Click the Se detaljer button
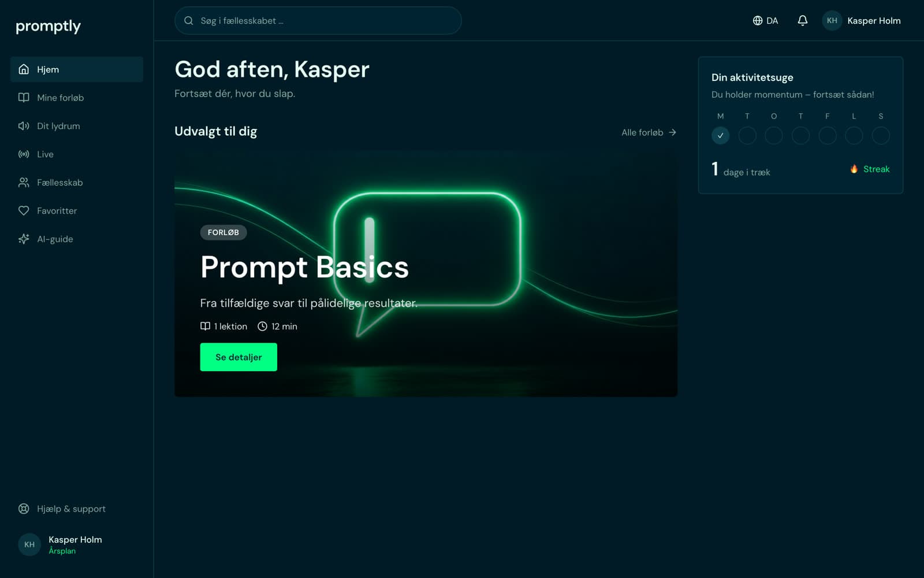Screen dimensions: 924x578 pos(239,357)
